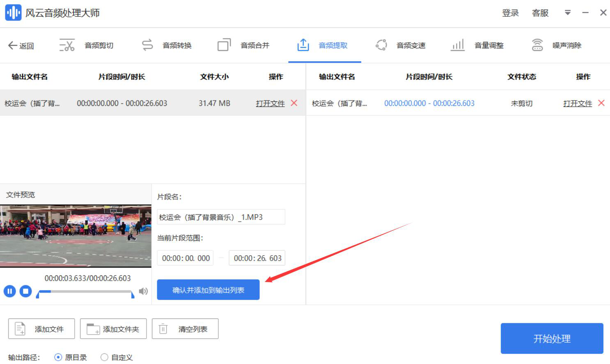This screenshot has width=610, height=364.
Task: Switch to the 音频转换 tab
Action: [x=177, y=46]
